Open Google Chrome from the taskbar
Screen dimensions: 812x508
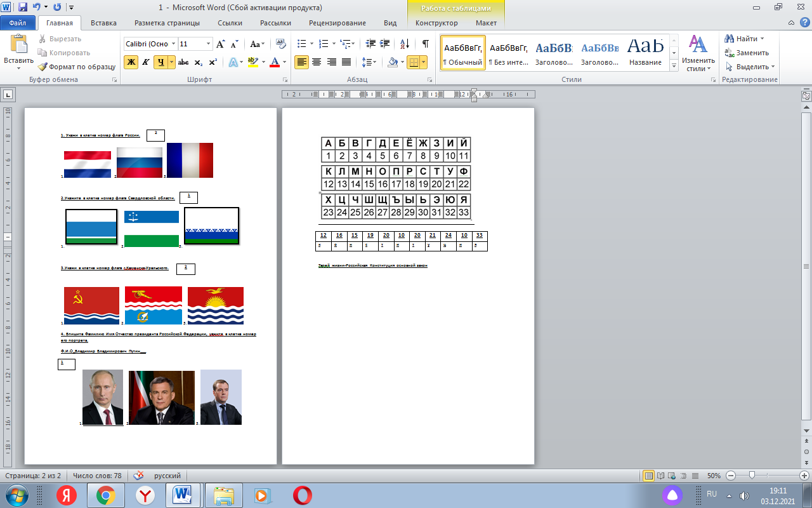(x=105, y=495)
